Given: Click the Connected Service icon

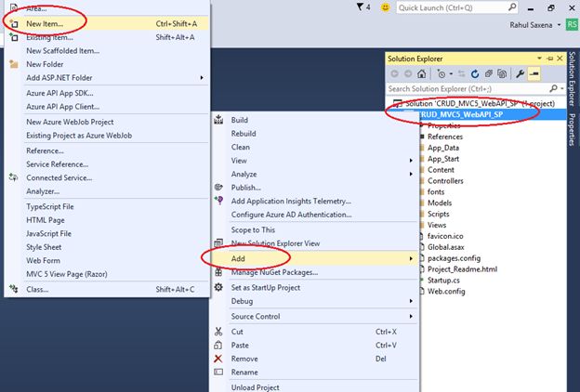Looking at the screenshot, I should tap(14, 177).
